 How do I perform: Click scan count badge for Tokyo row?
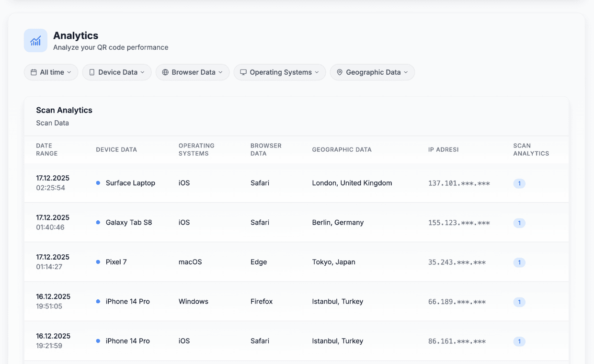(519, 262)
